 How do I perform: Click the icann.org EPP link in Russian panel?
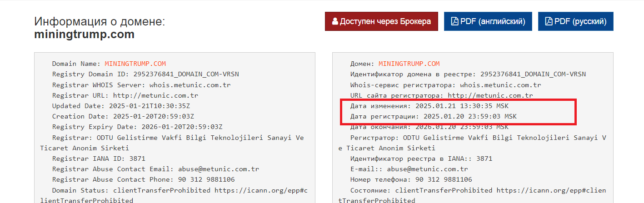pyautogui.click(x=551, y=190)
